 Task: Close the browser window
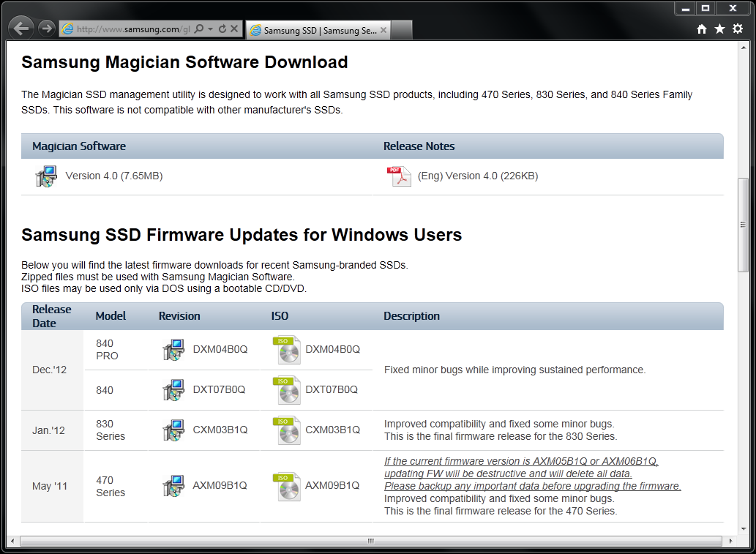[x=733, y=8]
